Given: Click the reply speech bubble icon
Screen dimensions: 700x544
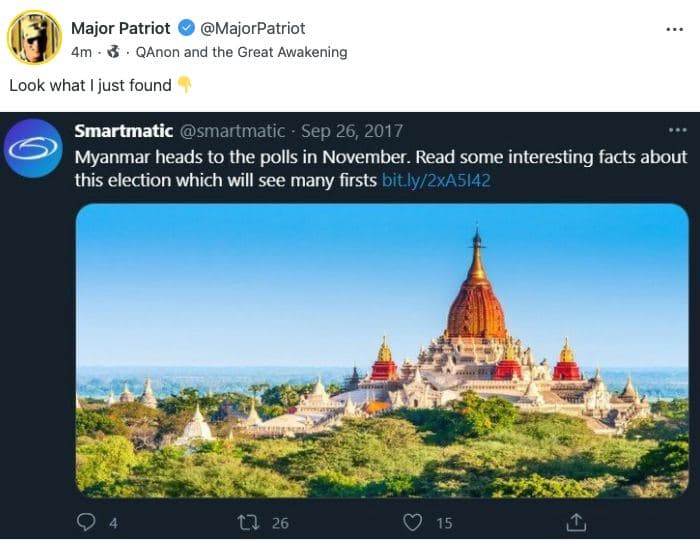Looking at the screenshot, I should coord(88,521).
